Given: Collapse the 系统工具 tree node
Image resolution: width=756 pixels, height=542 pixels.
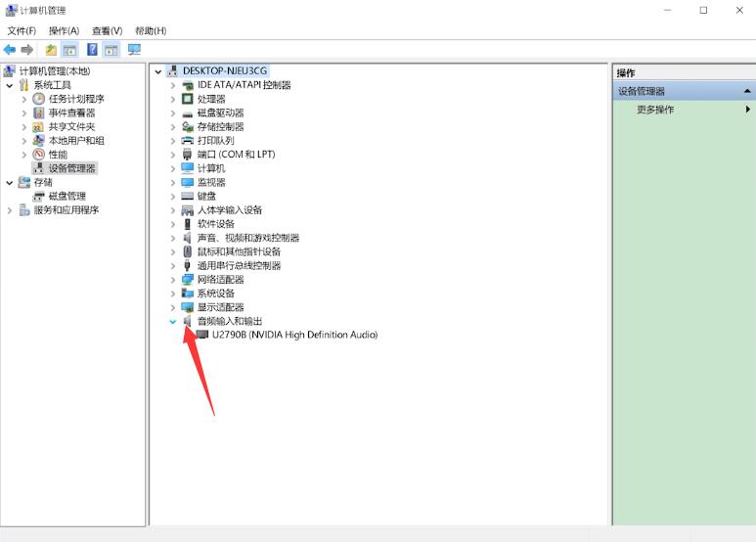Looking at the screenshot, I should pos(9,86).
